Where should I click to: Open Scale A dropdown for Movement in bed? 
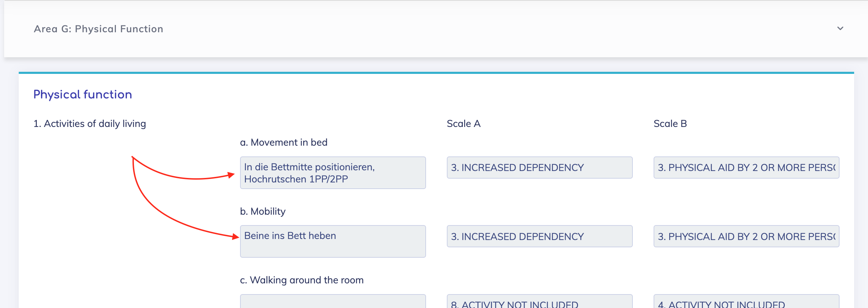pyautogui.click(x=539, y=168)
